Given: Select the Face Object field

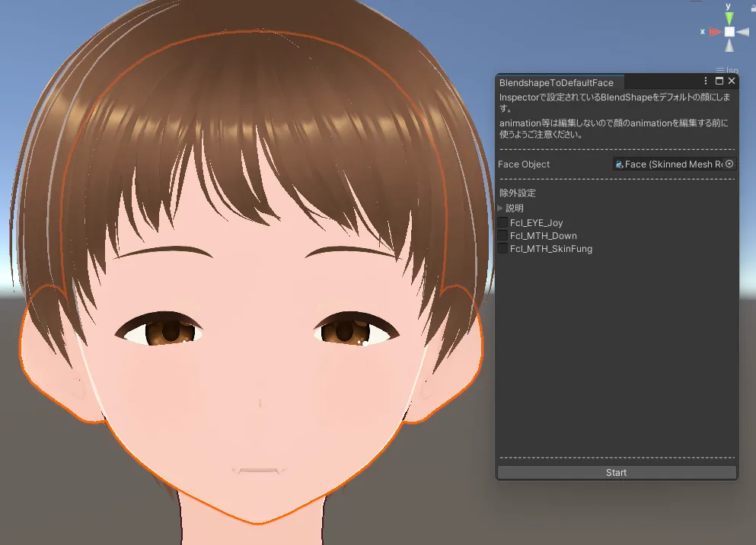Looking at the screenshot, I should coord(675,164).
